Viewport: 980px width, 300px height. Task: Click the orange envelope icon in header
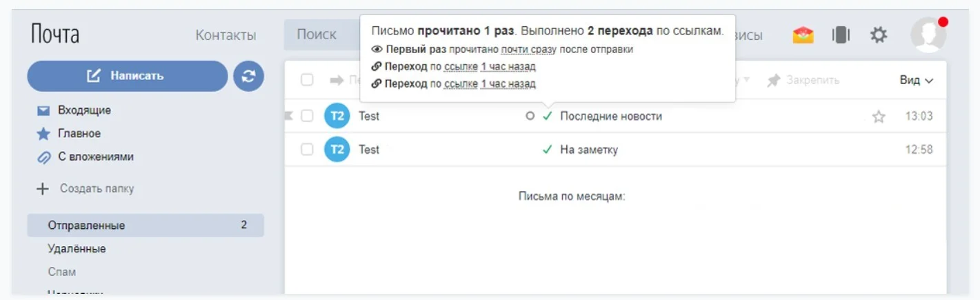pos(803,35)
